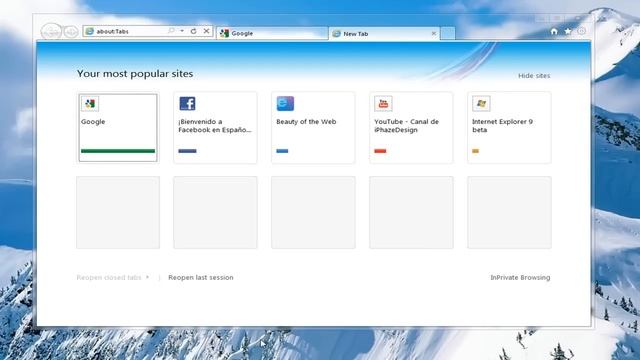Viewport: 640px width, 360px height.
Task: Click the New Tab IE favicon
Action: 336,34
